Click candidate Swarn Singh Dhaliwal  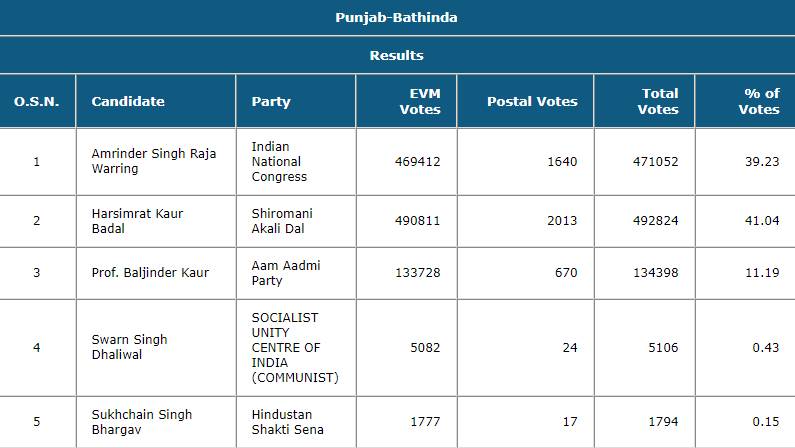point(129,347)
